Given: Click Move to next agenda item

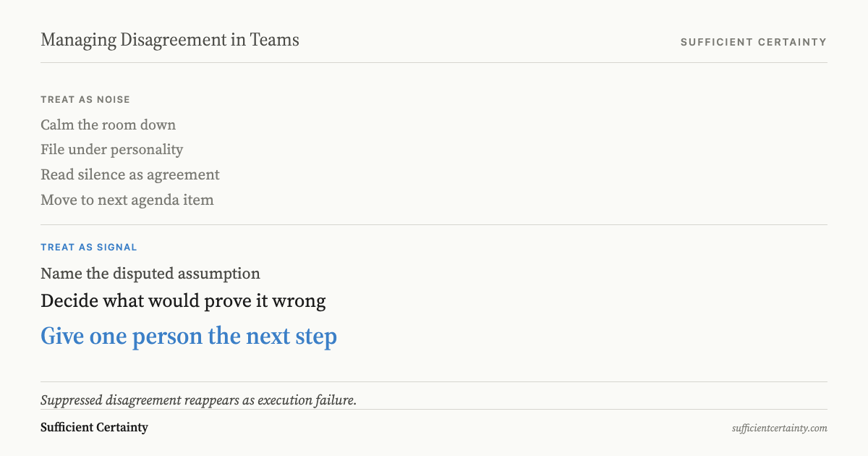Looking at the screenshot, I should pos(127,200).
